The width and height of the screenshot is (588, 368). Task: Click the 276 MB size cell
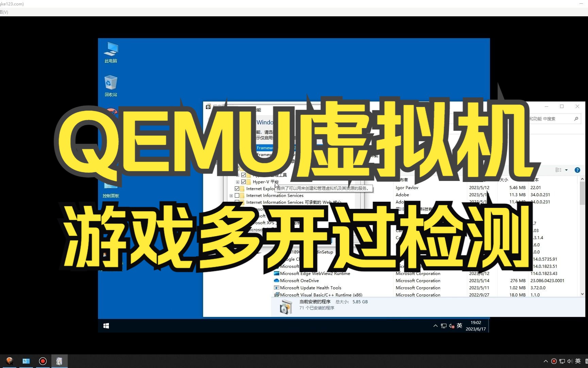coord(518,281)
